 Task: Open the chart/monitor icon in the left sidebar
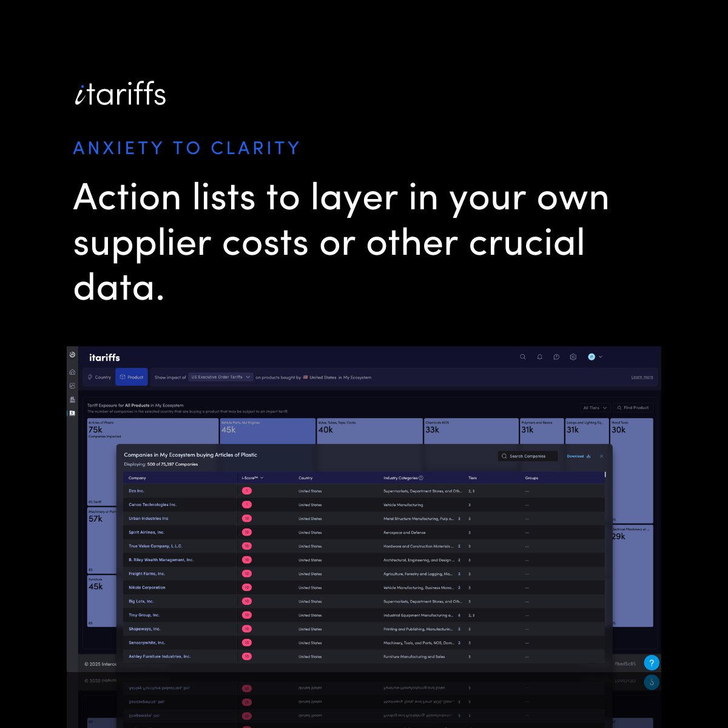coord(72,386)
